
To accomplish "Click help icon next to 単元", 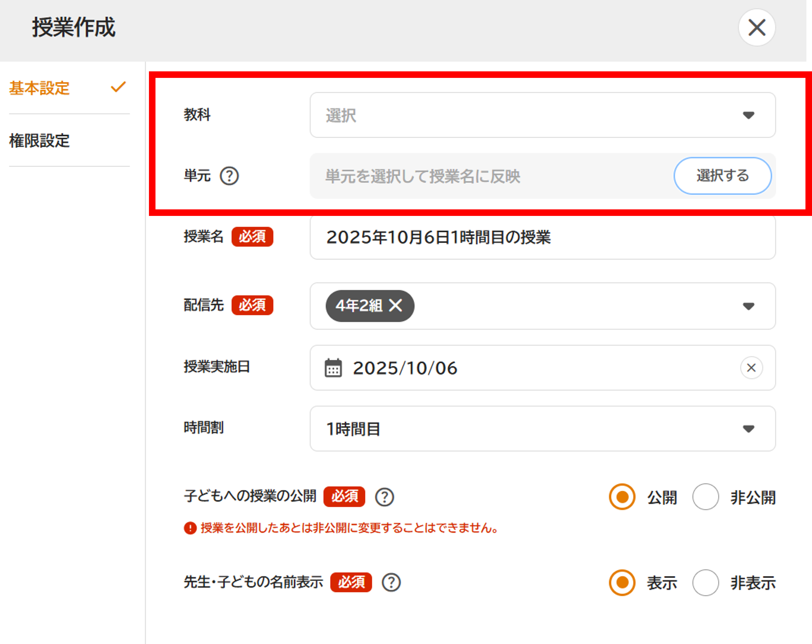I will (x=229, y=176).
